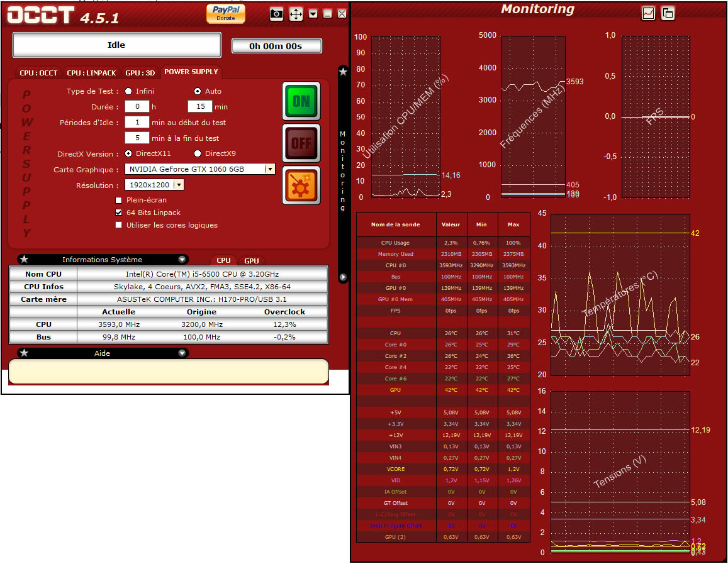Switch to the GPU : 3D tab

tap(140, 73)
